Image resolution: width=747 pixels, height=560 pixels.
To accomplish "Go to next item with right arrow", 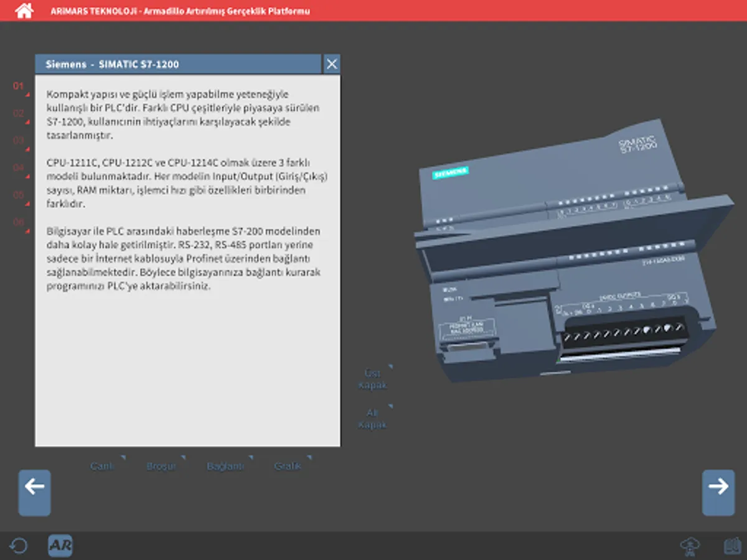I will pos(718,493).
